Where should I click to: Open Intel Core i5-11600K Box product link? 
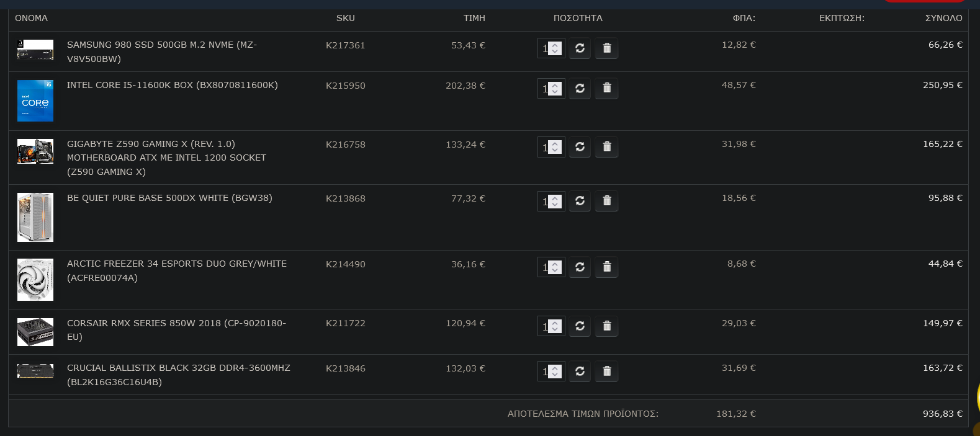click(173, 85)
